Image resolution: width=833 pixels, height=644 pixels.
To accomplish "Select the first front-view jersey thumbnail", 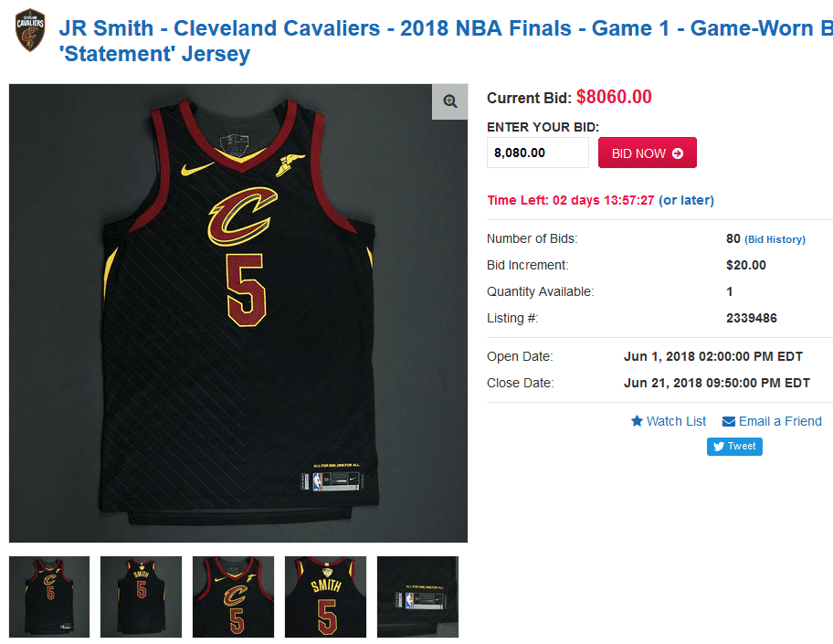I will coord(49,596).
